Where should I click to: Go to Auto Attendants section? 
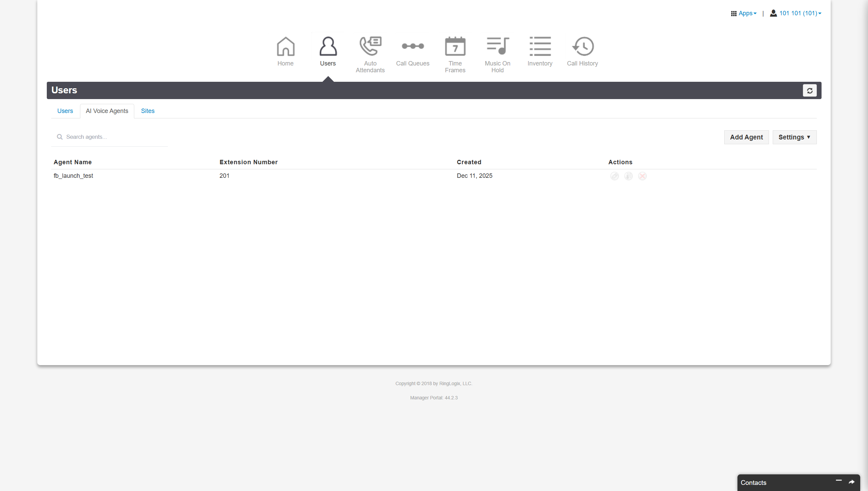pyautogui.click(x=370, y=54)
